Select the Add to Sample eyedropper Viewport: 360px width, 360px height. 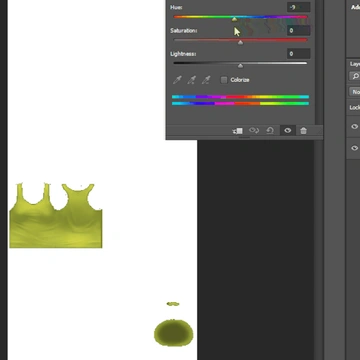point(192,80)
